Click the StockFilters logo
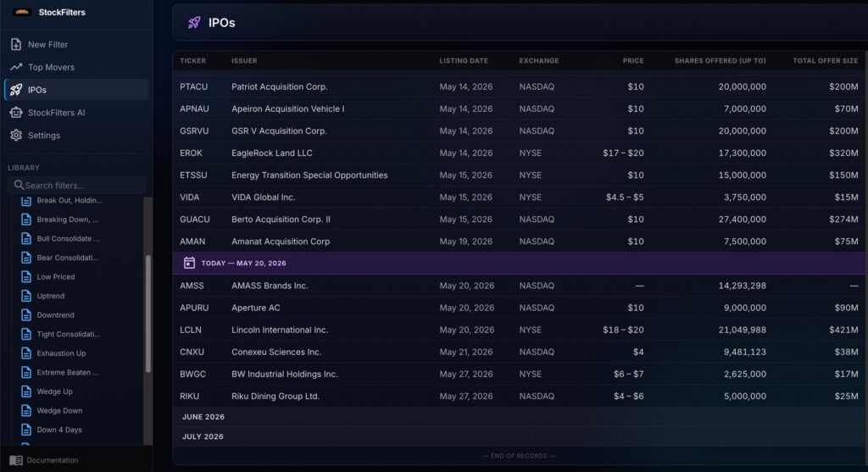The image size is (868, 472). pyautogui.click(x=21, y=12)
